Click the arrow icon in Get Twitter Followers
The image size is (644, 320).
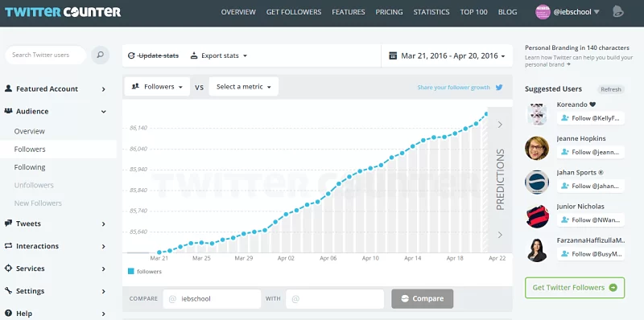(613, 288)
